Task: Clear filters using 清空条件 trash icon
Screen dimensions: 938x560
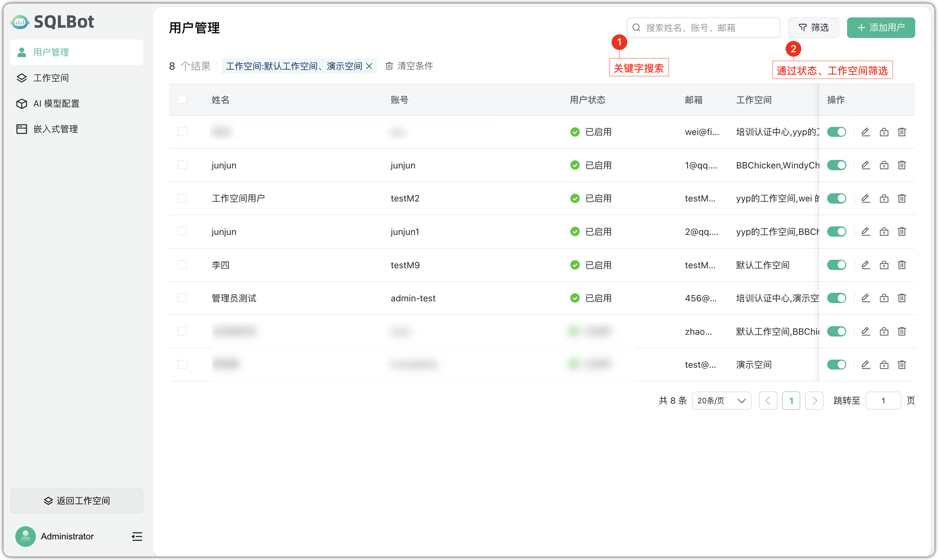Action: tap(389, 66)
